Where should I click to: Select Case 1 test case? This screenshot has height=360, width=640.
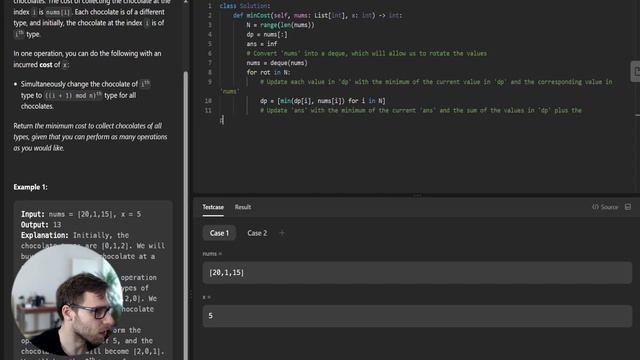tap(219, 233)
